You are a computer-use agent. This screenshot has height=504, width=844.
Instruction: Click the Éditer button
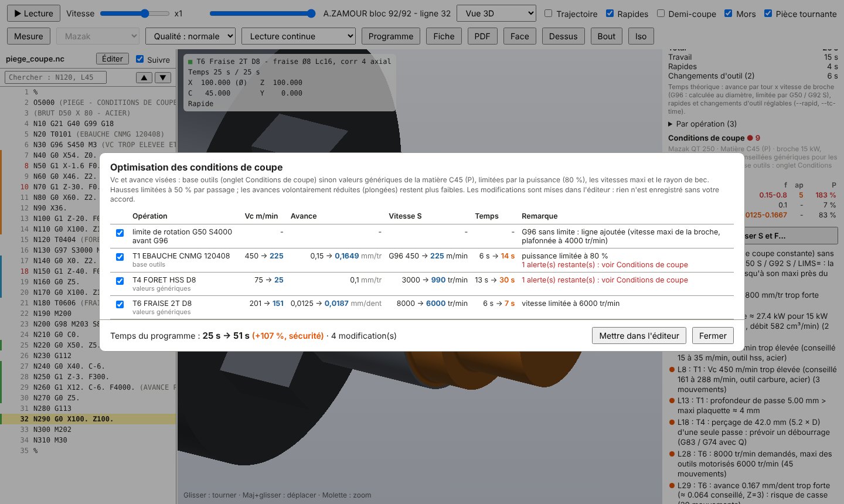pyautogui.click(x=113, y=59)
